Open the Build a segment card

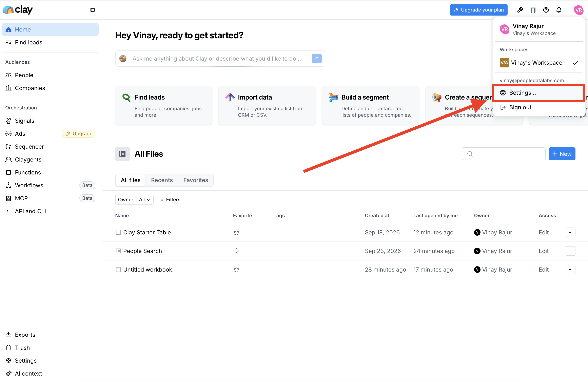click(x=371, y=105)
